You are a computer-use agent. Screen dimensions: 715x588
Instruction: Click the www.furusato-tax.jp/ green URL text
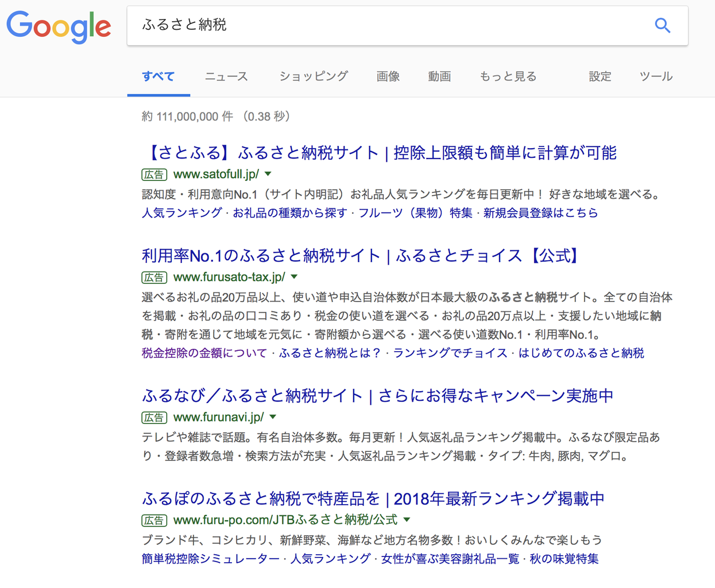(x=229, y=277)
